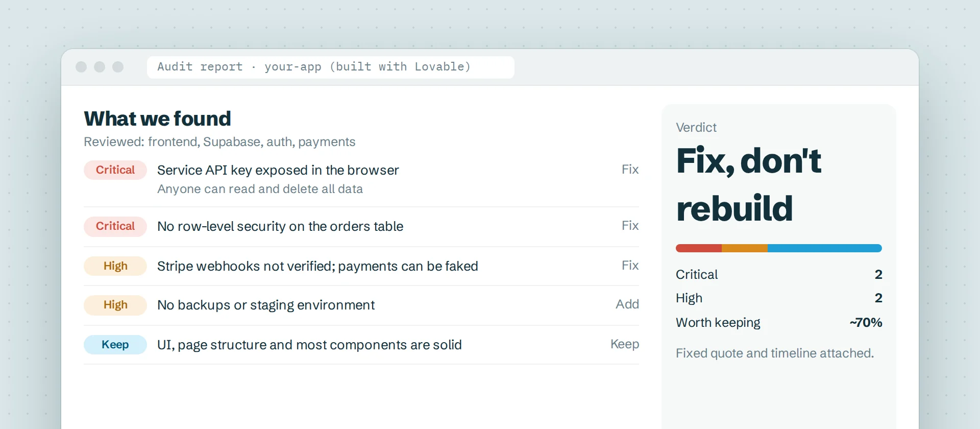The image size is (980, 429).
Task: Click the Keep action text at row end
Action: tap(625, 344)
